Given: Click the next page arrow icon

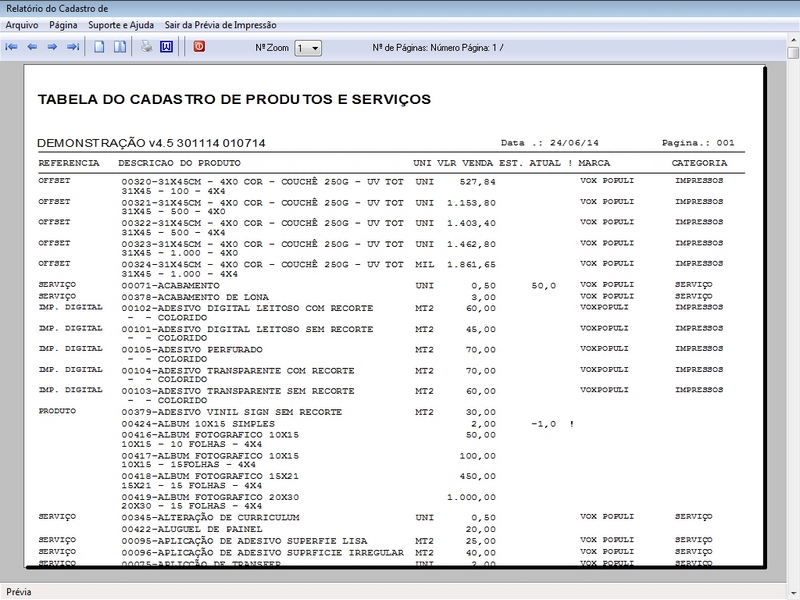Looking at the screenshot, I should point(52,47).
